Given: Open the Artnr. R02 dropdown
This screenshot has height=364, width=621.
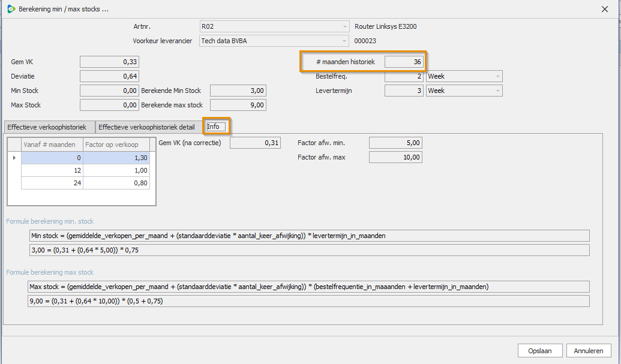Looking at the screenshot, I should [x=344, y=27].
